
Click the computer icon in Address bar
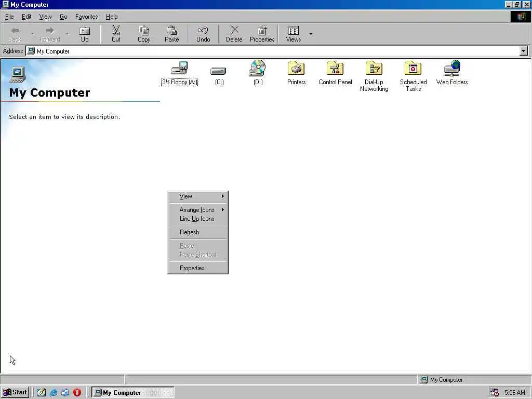(x=31, y=51)
